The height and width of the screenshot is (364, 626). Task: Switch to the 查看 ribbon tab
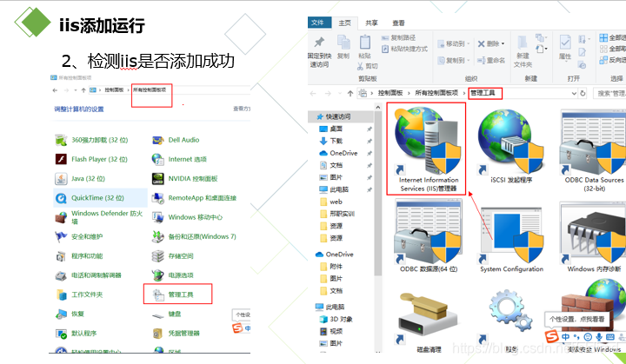pos(398,23)
